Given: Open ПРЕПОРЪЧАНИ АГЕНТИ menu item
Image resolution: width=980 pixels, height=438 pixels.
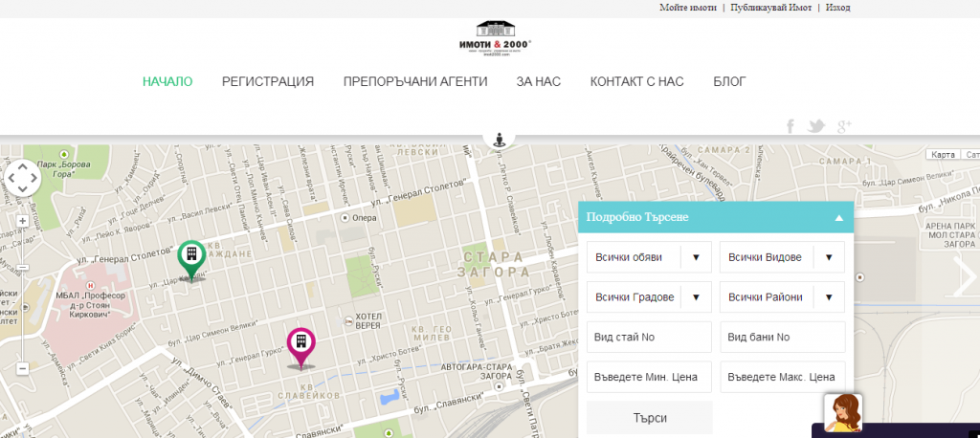Looking at the screenshot, I should point(415,82).
